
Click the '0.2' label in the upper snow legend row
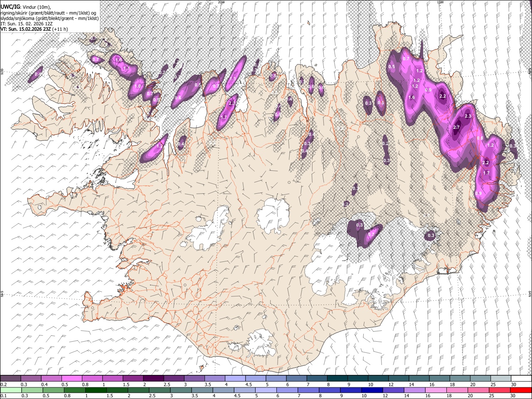pyautogui.click(x=3, y=384)
